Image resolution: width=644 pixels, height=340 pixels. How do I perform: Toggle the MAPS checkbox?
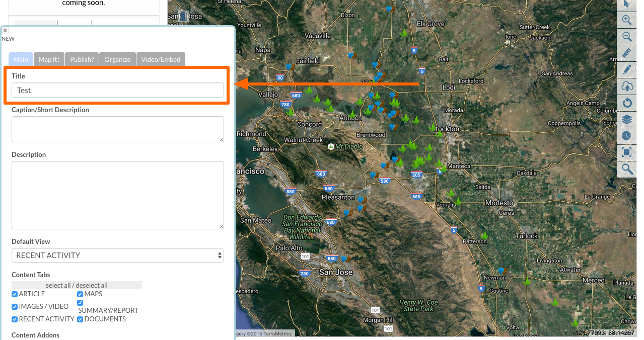coord(80,294)
